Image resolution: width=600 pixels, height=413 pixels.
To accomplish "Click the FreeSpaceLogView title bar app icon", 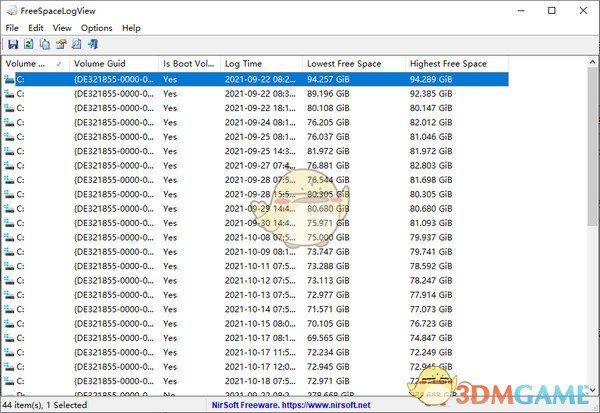I will click(x=12, y=11).
